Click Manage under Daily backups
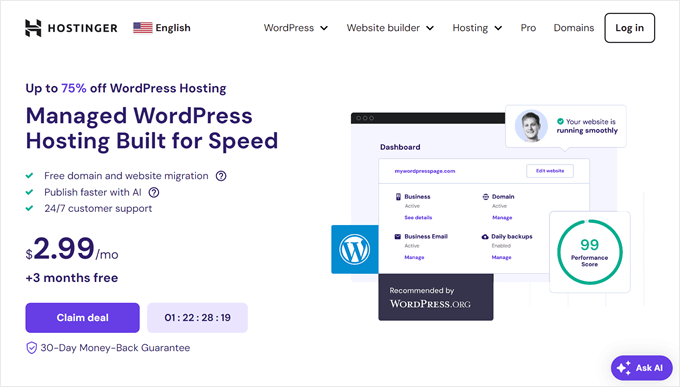Image resolution: width=680 pixels, height=387 pixels. [x=501, y=257]
